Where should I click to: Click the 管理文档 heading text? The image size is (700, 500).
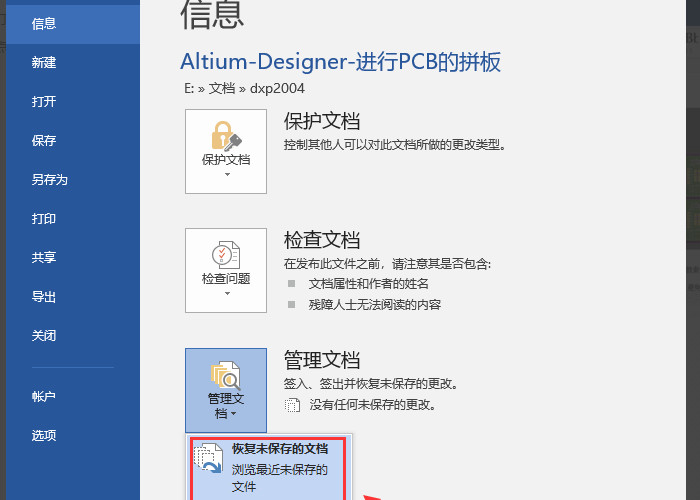(x=322, y=360)
